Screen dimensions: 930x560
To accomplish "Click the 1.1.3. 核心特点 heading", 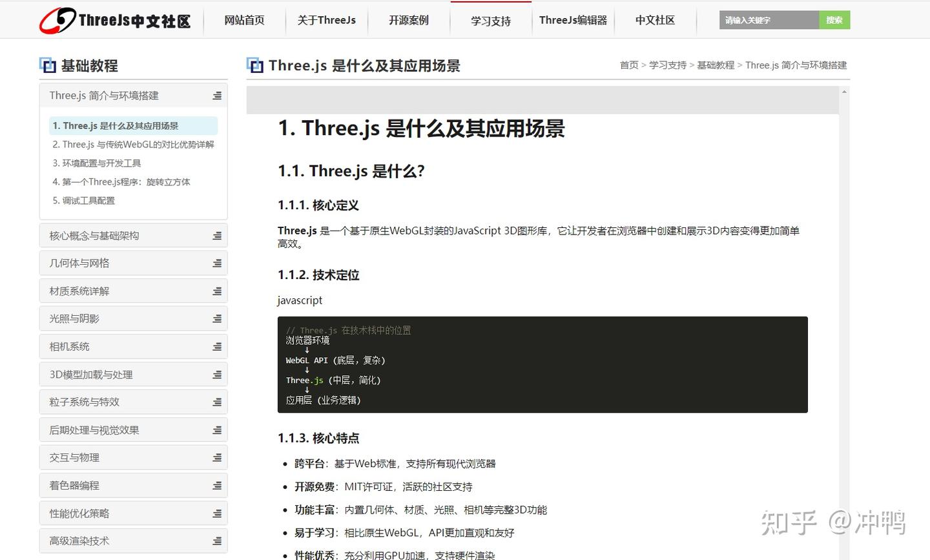I will point(318,439).
